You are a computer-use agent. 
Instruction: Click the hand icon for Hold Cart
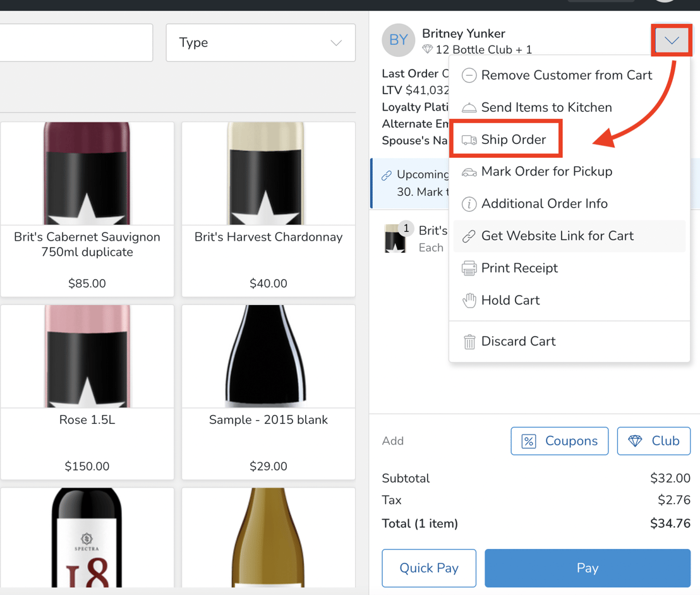click(469, 301)
